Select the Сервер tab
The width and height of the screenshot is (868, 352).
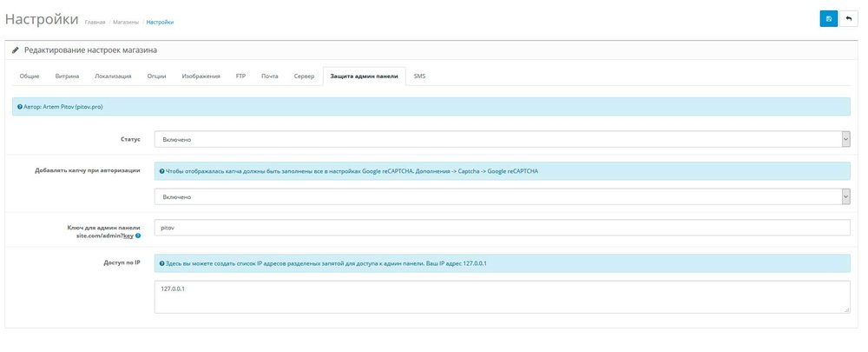point(304,76)
